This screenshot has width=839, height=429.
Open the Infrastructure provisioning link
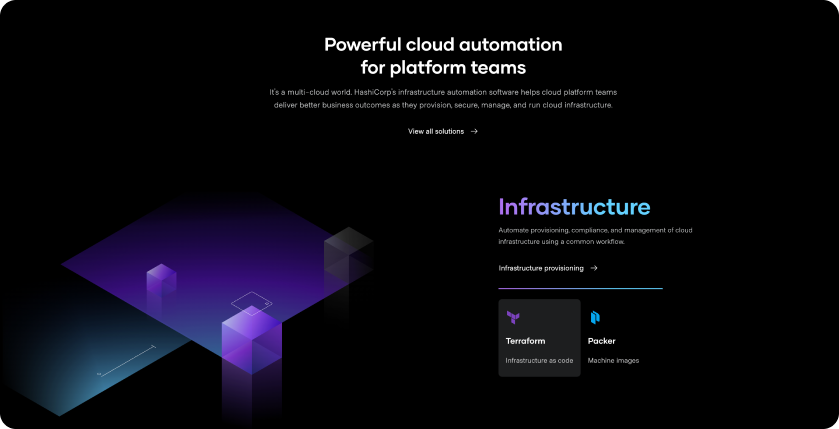click(548, 268)
